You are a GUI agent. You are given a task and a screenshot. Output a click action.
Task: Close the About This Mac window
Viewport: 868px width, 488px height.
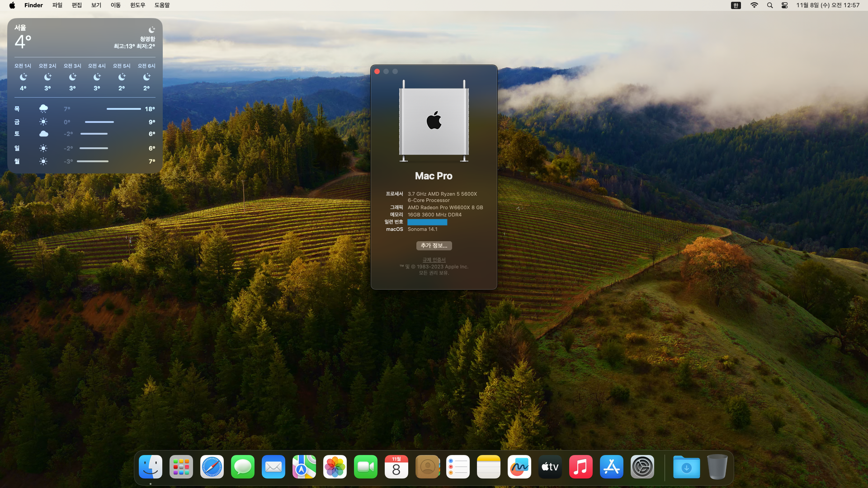point(377,71)
